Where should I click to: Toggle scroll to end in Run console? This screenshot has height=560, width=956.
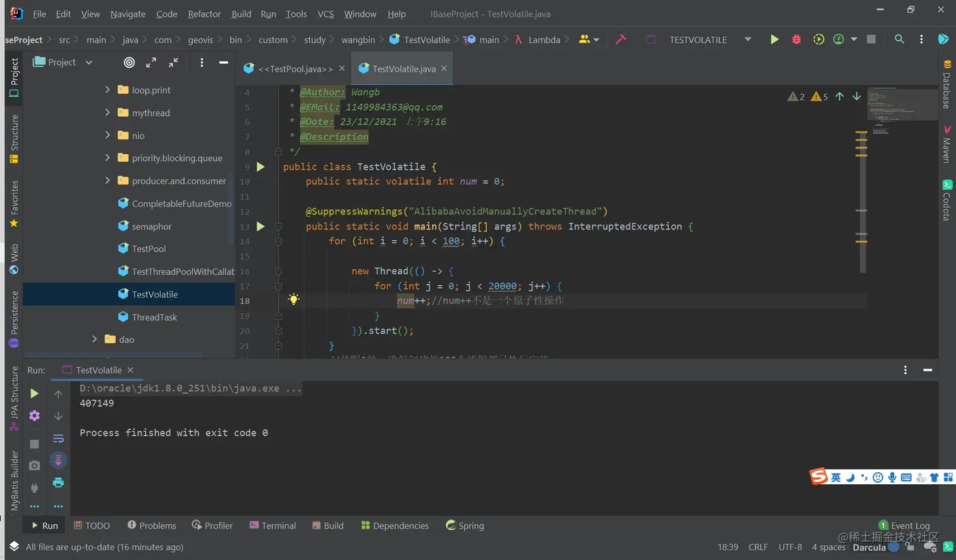[58, 460]
